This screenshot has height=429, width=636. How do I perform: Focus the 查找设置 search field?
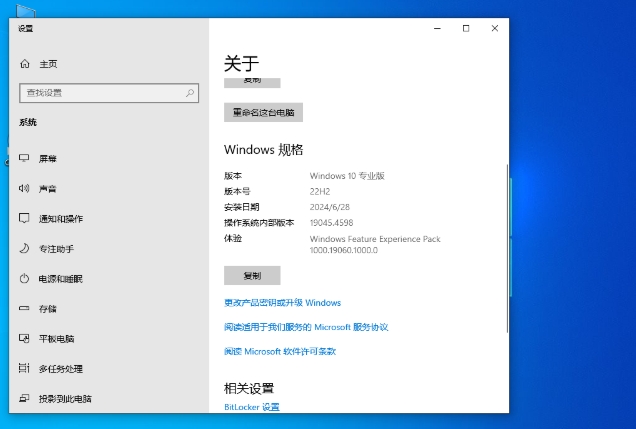(x=100, y=93)
